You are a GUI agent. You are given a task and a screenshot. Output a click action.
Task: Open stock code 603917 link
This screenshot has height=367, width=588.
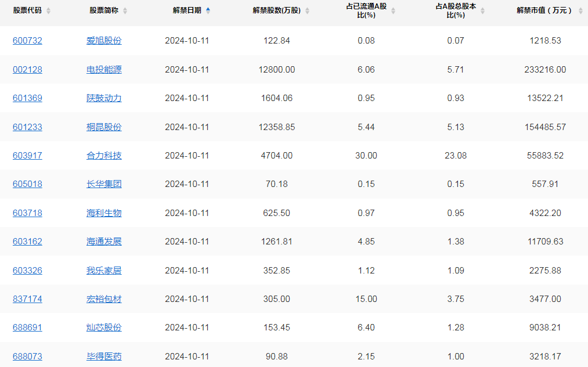[27, 156]
